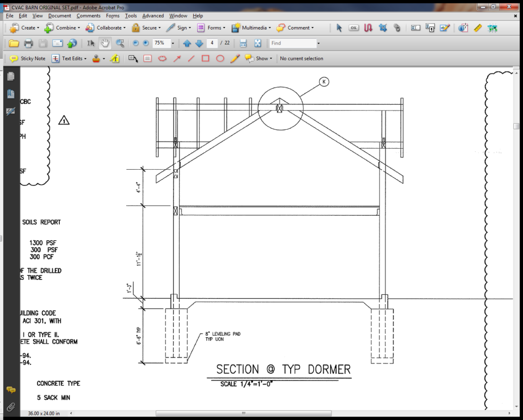Select the TouchUp Object pencil tool
Viewport: 523px width, 420px height.
[x=445, y=28]
